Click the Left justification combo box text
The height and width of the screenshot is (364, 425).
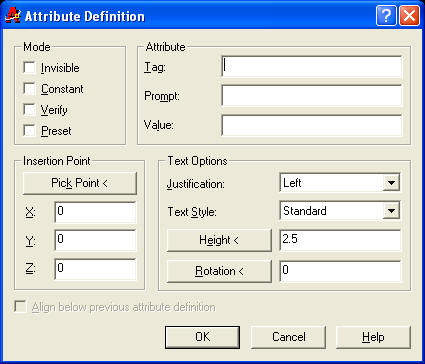click(292, 183)
